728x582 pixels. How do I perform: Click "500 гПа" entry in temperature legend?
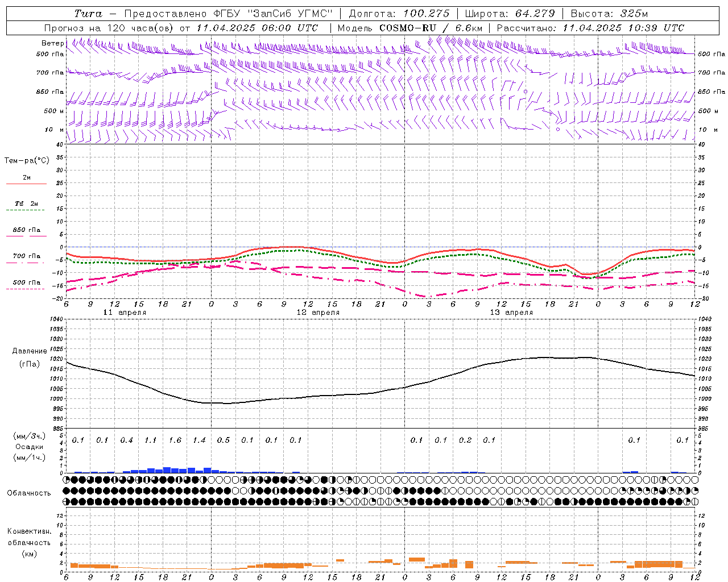pyautogui.click(x=26, y=282)
